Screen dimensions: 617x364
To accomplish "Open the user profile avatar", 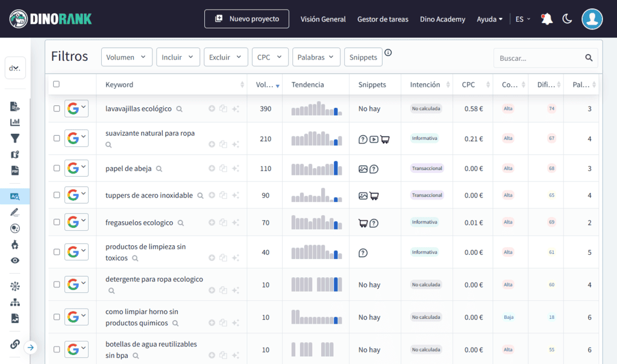I will coord(592,19).
